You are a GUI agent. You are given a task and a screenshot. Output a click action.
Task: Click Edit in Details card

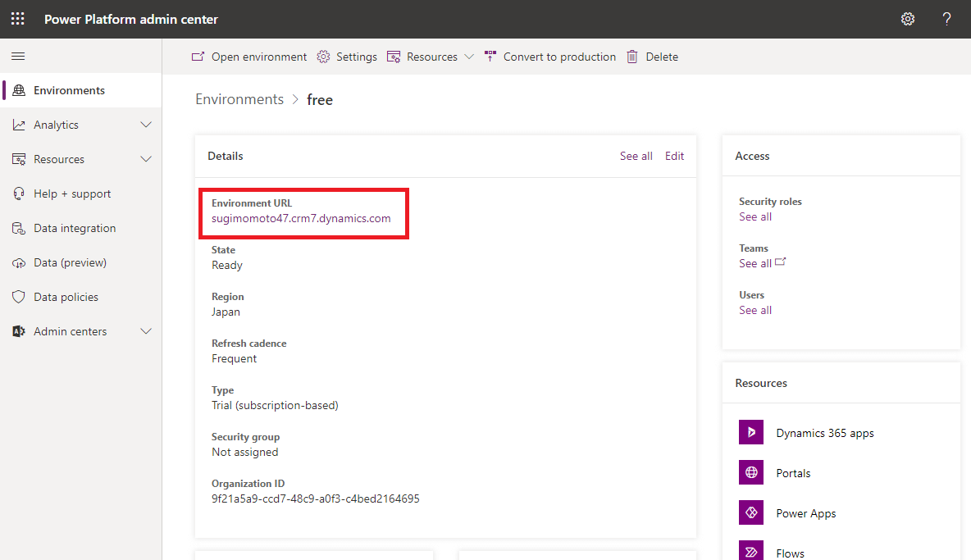[x=674, y=156]
